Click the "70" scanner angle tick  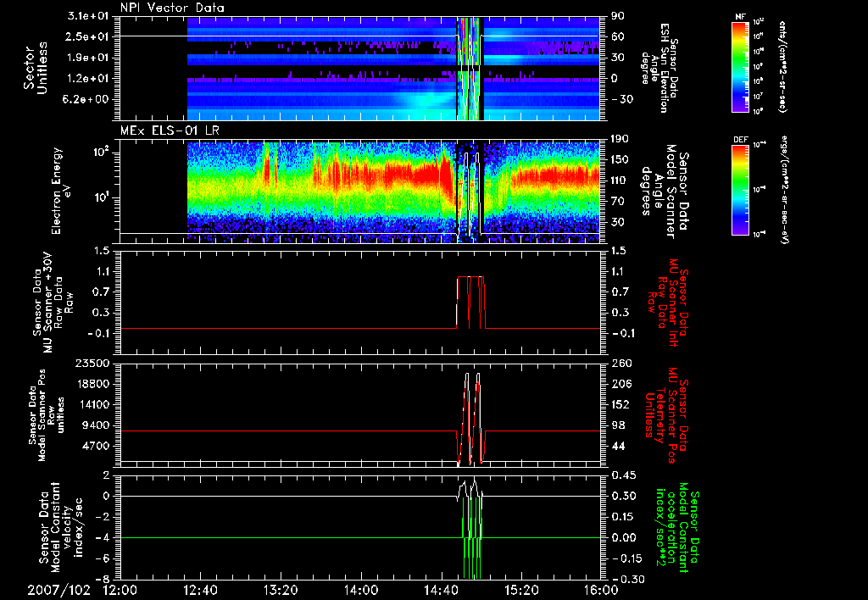click(x=618, y=201)
